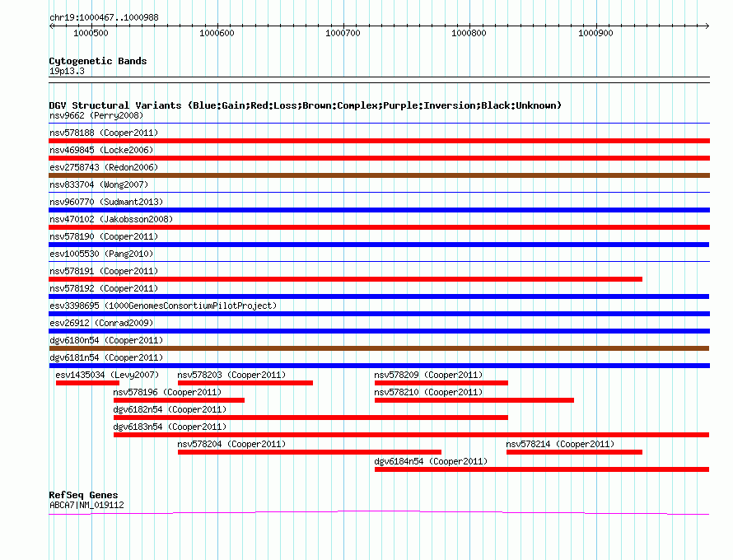
Task: Click dgv6182n54 (Cooper2011) label
Action: pos(170,409)
